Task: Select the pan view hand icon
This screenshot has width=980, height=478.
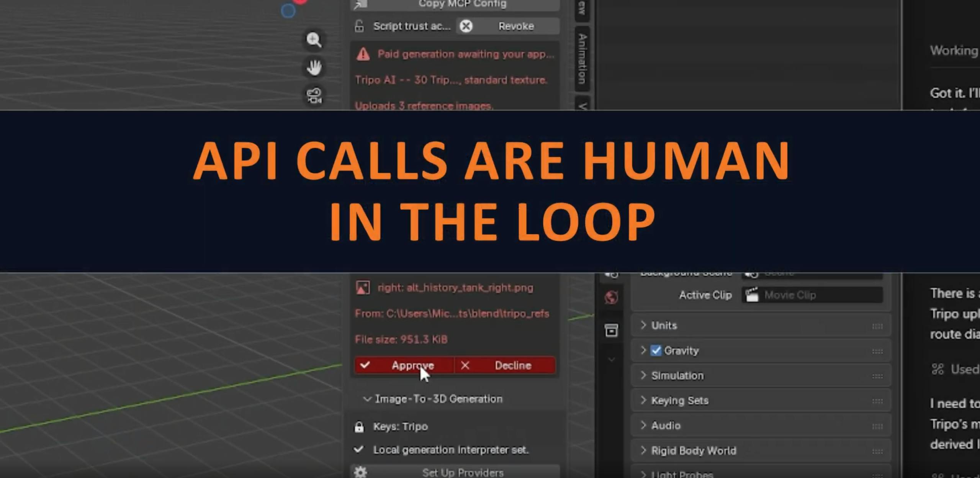Action: (x=314, y=68)
